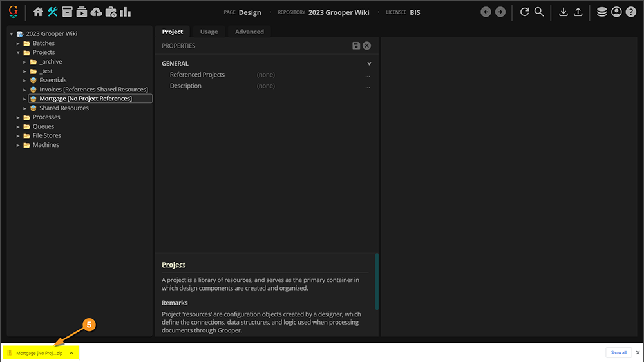Click the upload icon in top toolbar
The height and width of the screenshot is (362, 644).
(578, 12)
